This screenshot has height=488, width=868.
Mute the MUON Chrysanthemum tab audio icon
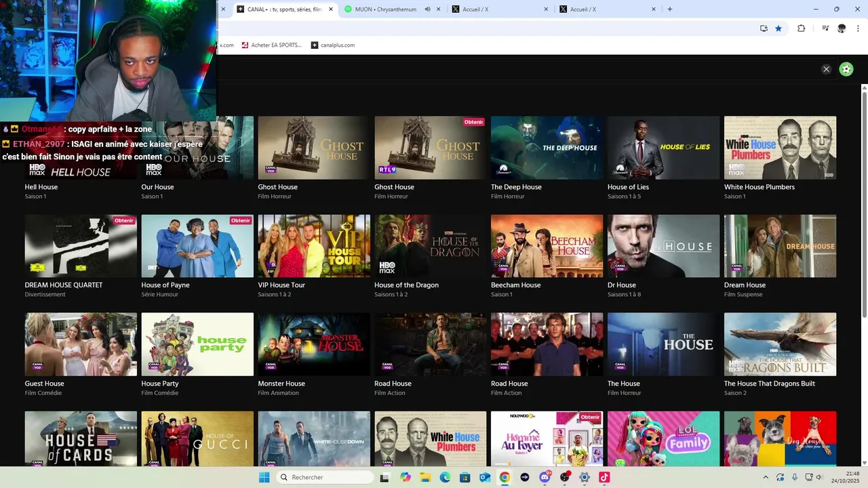pyautogui.click(x=428, y=9)
